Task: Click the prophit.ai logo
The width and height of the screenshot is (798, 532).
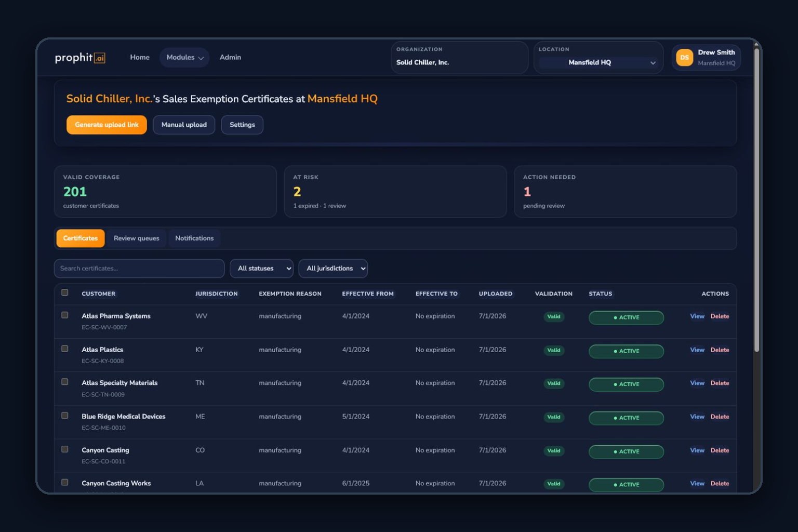Action: pyautogui.click(x=80, y=58)
